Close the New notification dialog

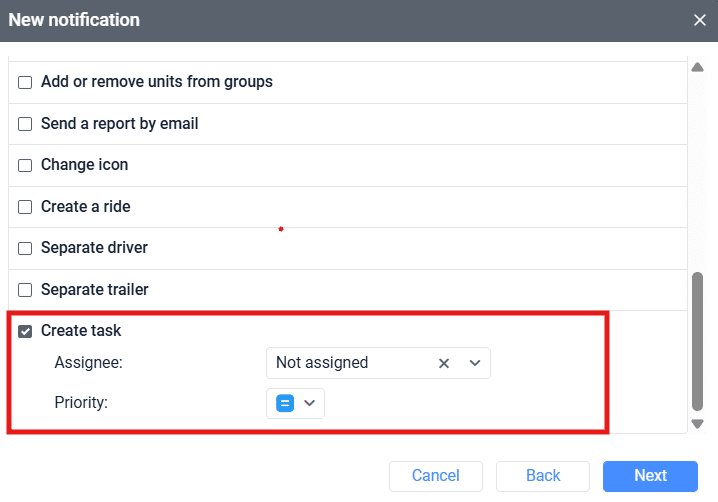coord(700,20)
